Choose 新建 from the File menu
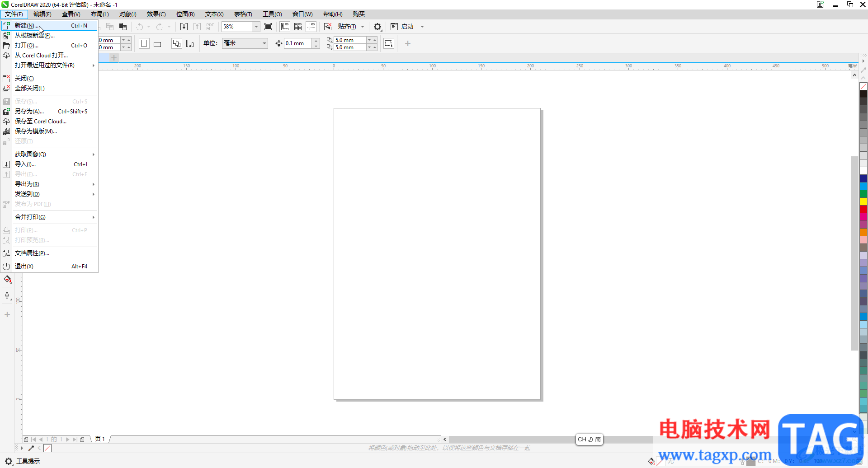 (49, 26)
